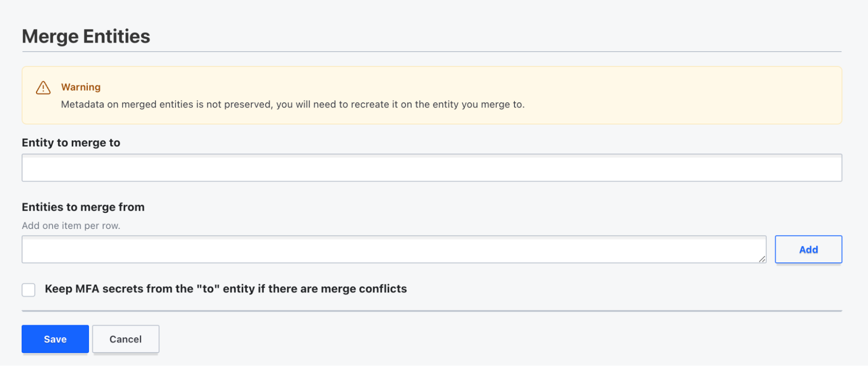Click the word "Metadata" in the warning
Viewport: 868px width, 366px height.
[x=83, y=105]
